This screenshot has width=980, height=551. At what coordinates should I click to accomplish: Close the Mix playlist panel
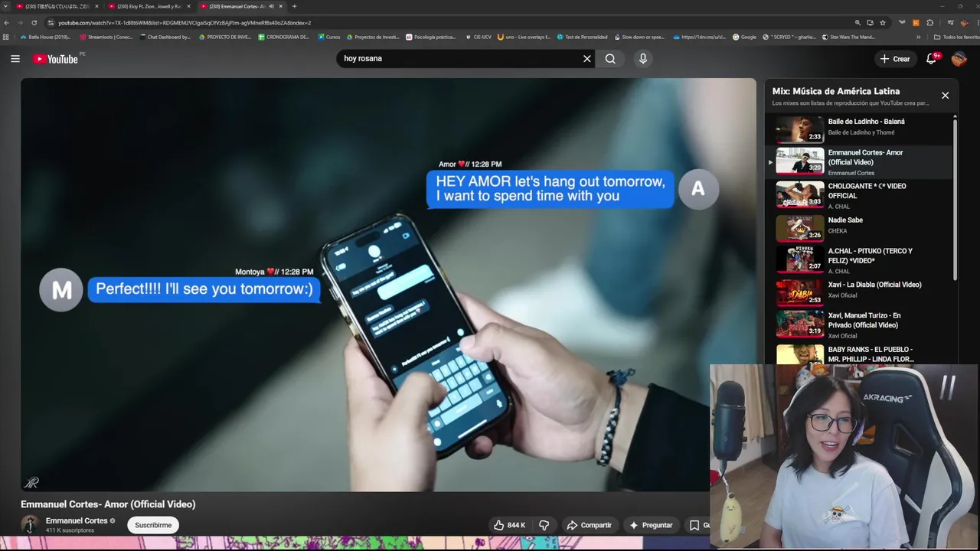coord(945,96)
